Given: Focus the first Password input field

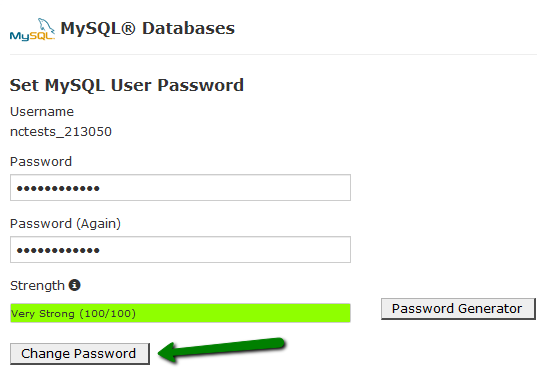Looking at the screenshot, I should click(180, 188).
